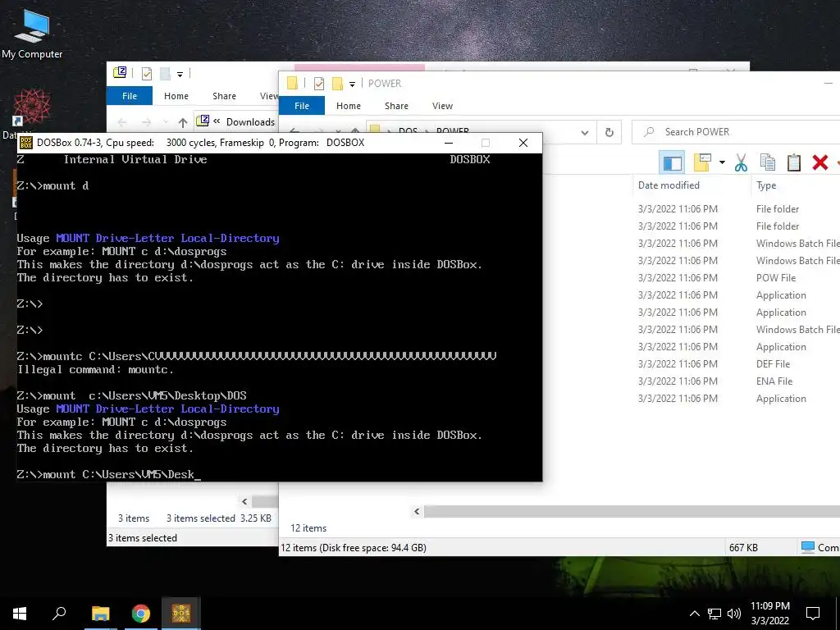
Task: Click the yellow folder icon in POWER title bar
Action: click(x=292, y=83)
